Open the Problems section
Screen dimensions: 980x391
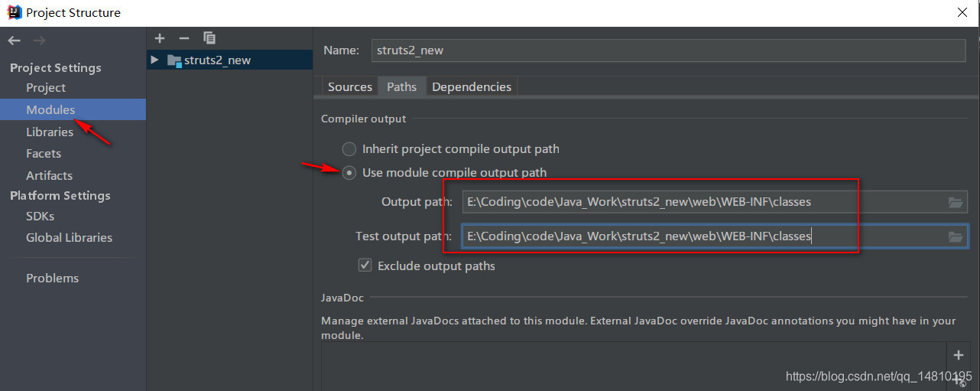[x=52, y=278]
